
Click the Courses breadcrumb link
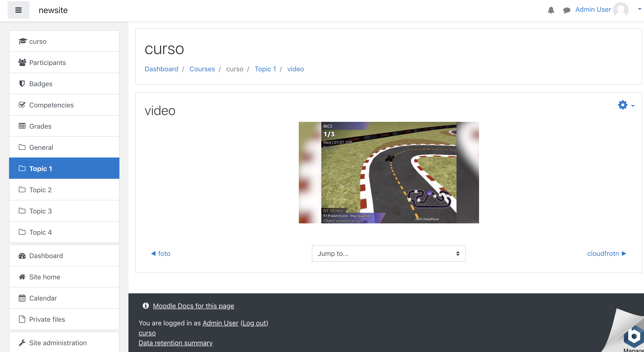(x=202, y=69)
